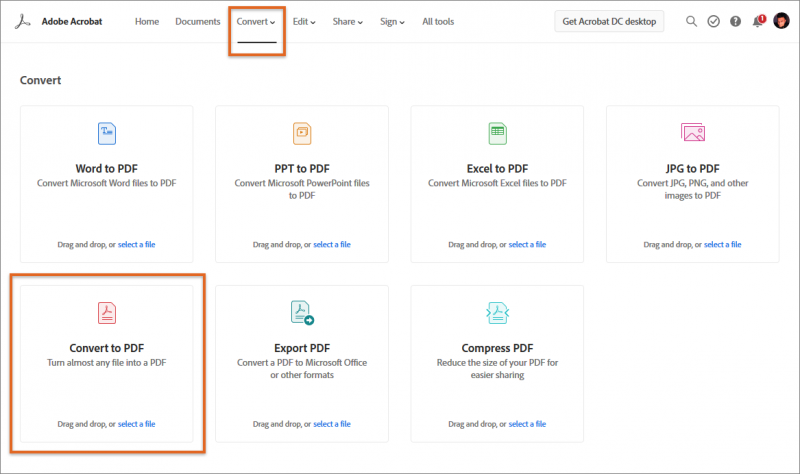Click select a file under PPT to PDF
The image size is (800, 474).
[332, 244]
